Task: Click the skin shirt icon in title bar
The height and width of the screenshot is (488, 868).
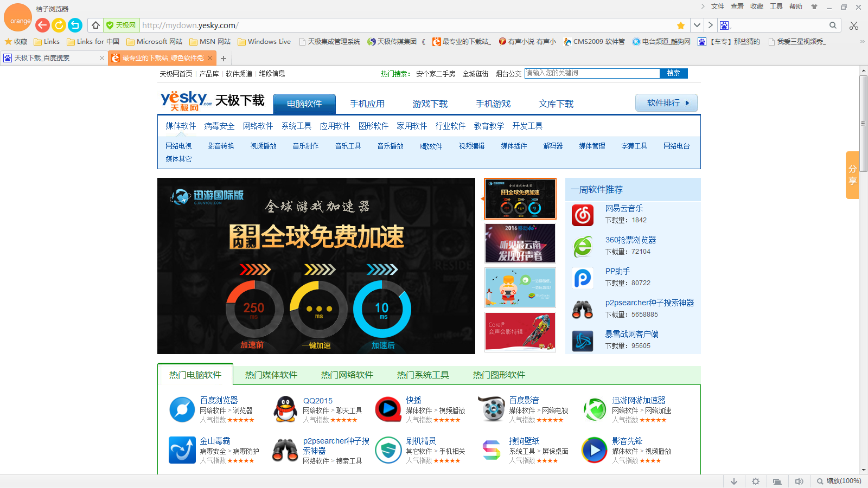Action: (x=814, y=7)
